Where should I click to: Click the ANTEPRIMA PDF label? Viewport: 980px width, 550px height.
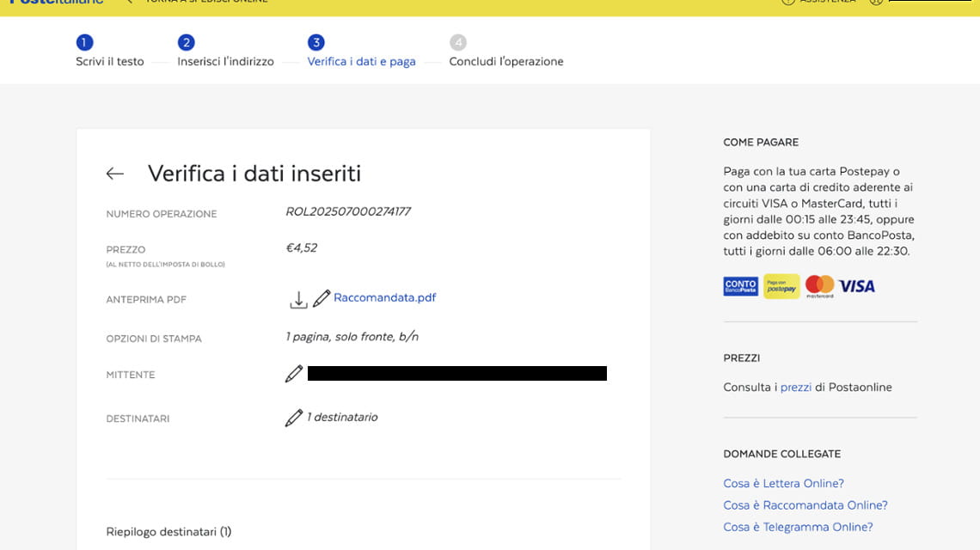click(146, 299)
